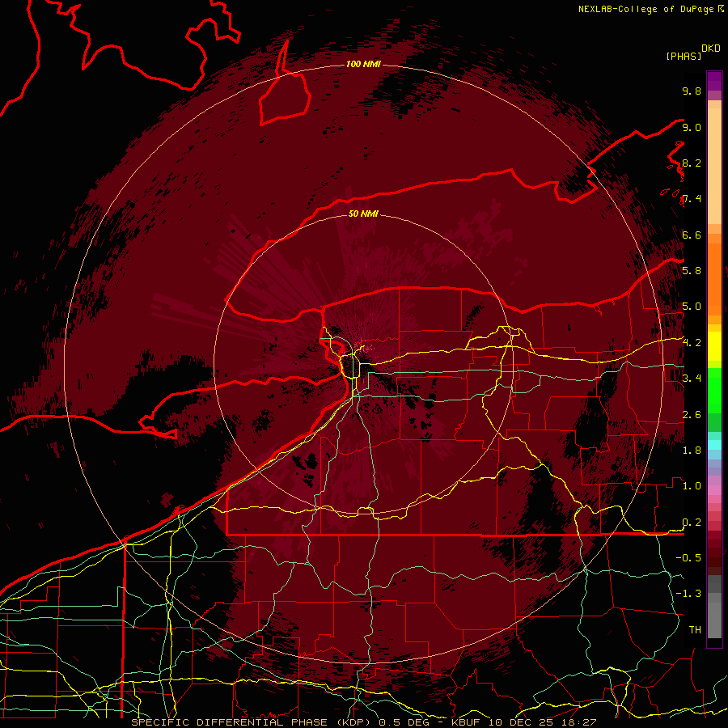The width and height of the screenshot is (728, 728).
Task: Click the 50 NMI range ring label
Action: pyautogui.click(x=363, y=214)
